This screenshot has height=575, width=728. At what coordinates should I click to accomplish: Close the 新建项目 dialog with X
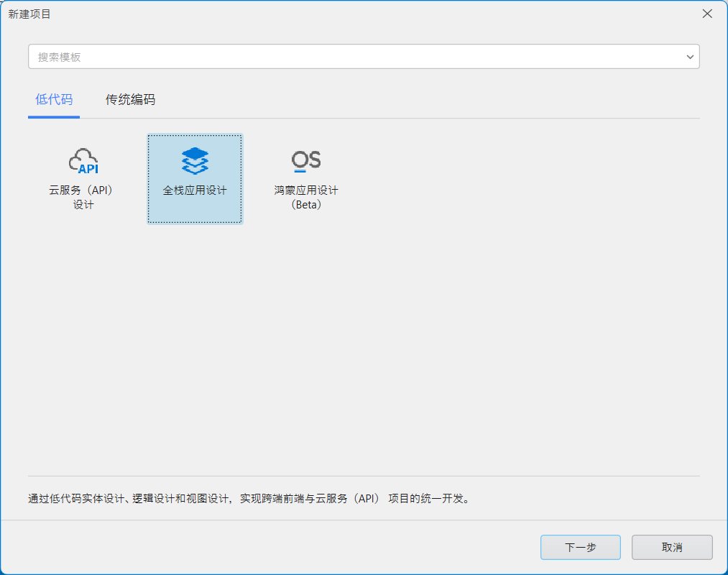707,14
